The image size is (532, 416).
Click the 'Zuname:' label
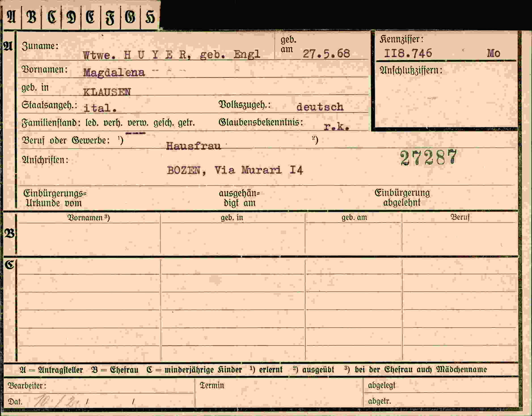(40, 46)
